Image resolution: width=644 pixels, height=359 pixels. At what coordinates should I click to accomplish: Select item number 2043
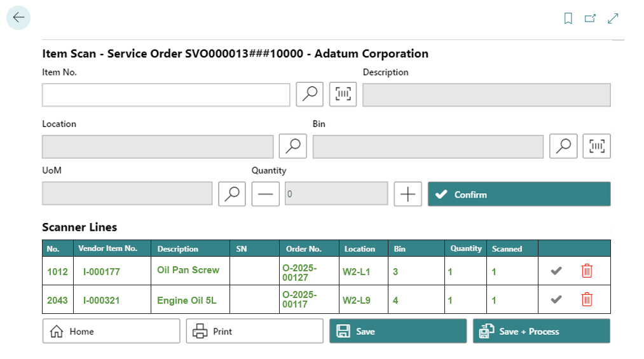57,301
